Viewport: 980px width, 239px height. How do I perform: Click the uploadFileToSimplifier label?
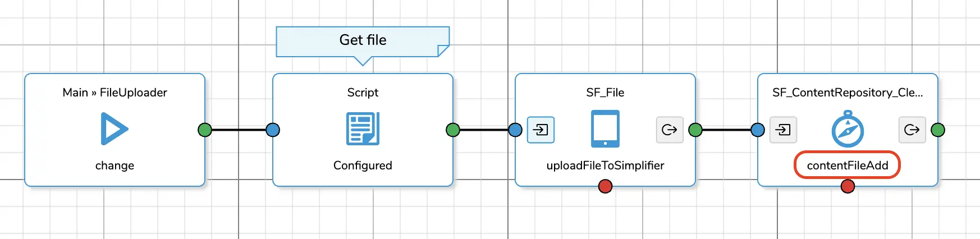coord(605,166)
